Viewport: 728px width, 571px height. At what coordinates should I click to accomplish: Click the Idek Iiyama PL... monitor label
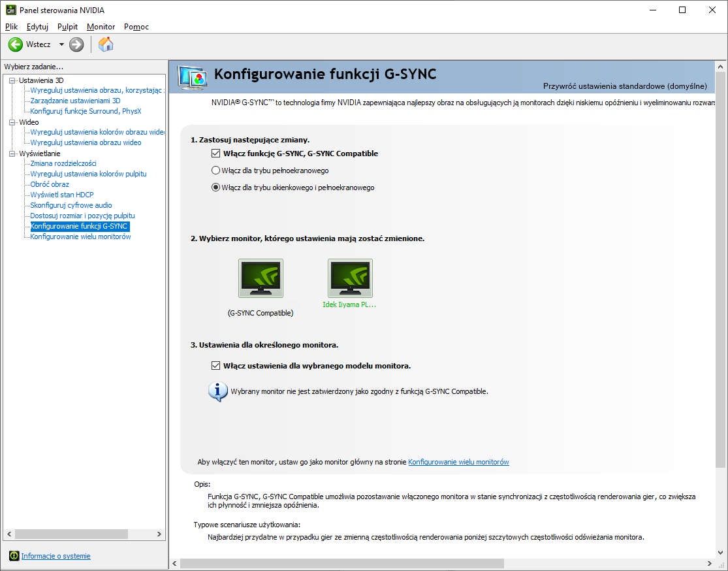coord(349,305)
